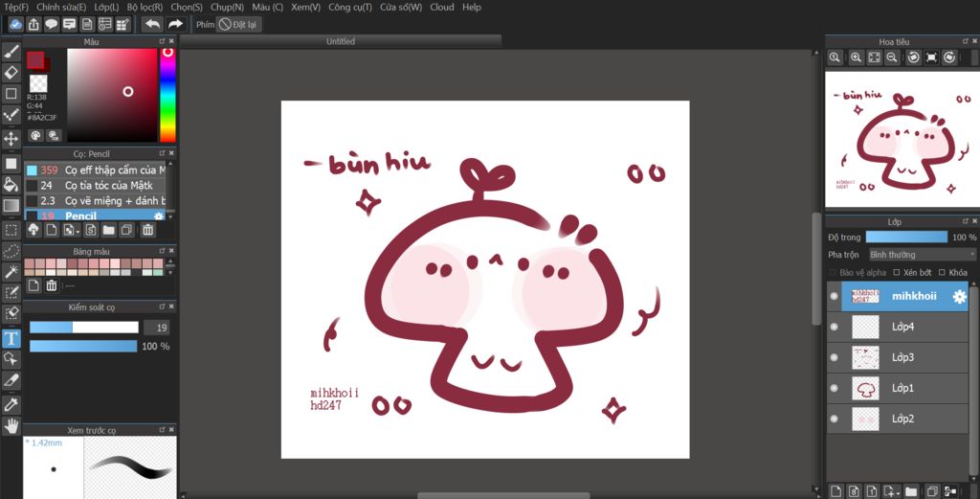Select the Eyedropper tool
The width and height of the screenshot is (980, 499).
tap(11, 404)
